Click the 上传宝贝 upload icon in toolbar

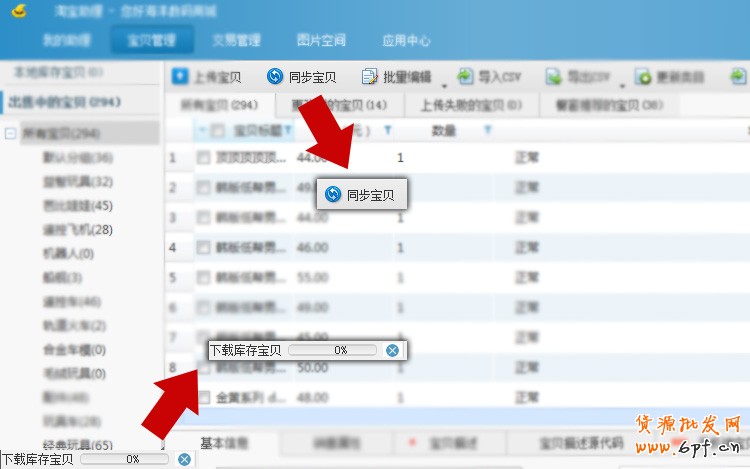pyautogui.click(x=180, y=77)
